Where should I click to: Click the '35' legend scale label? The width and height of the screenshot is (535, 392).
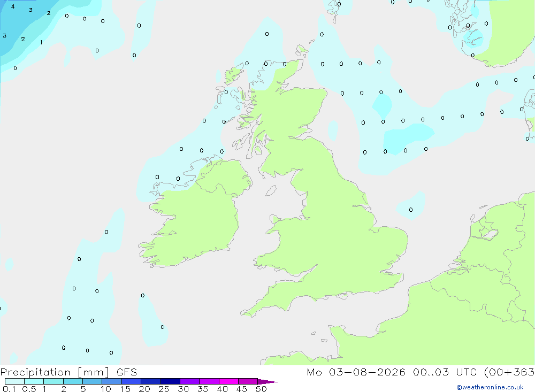[x=203, y=389]
